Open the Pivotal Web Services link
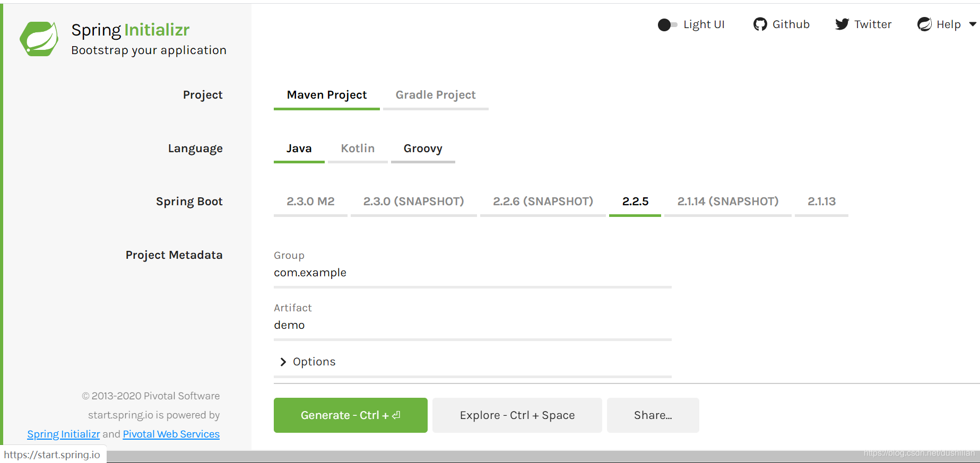The height and width of the screenshot is (463, 980). [171, 434]
